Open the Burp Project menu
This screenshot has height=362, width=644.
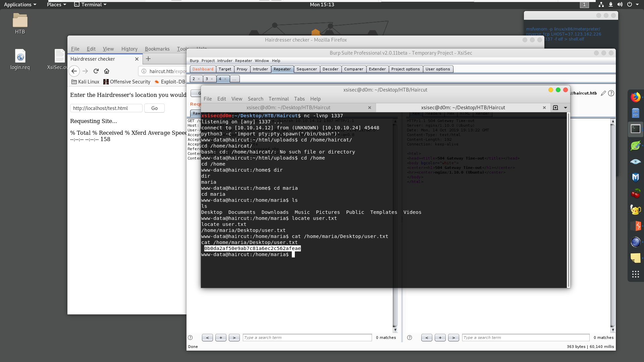(x=208, y=61)
